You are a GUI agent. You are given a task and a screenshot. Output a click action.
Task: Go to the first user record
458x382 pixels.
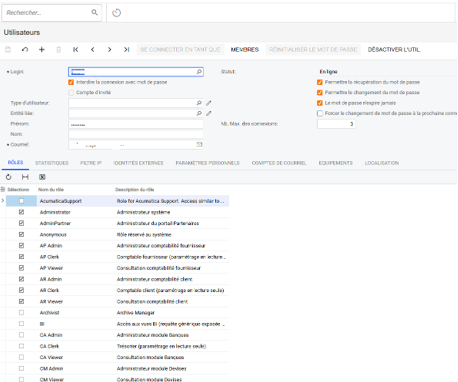pos(76,50)
